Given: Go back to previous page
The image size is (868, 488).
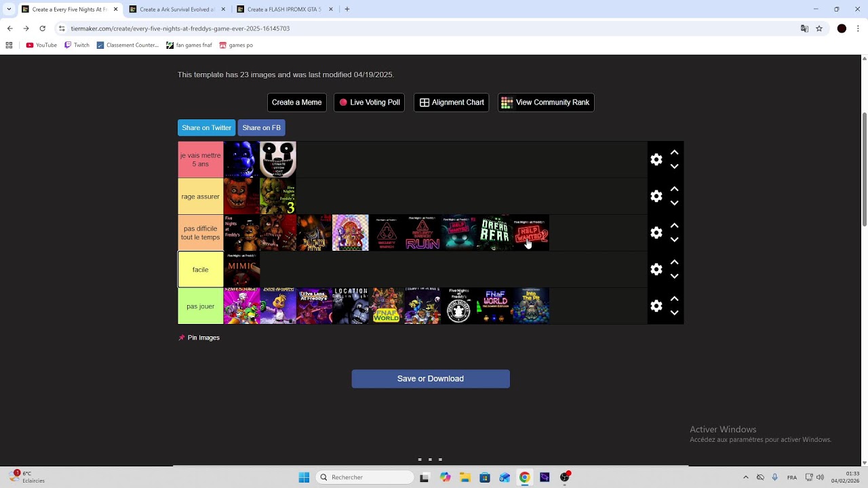Looking at the screenshot, I should (9, 28).
